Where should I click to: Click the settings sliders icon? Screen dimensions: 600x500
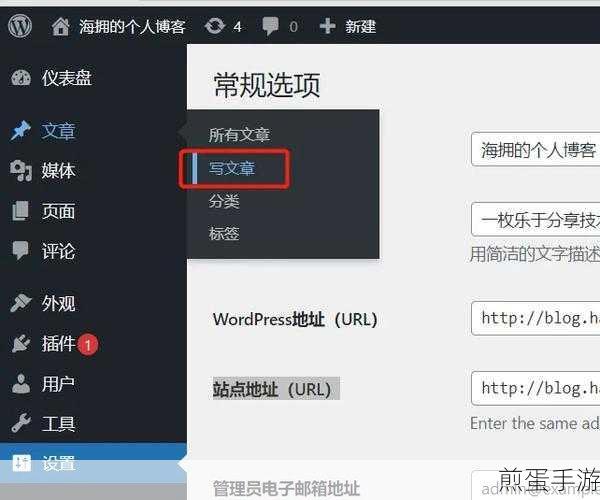21,463
